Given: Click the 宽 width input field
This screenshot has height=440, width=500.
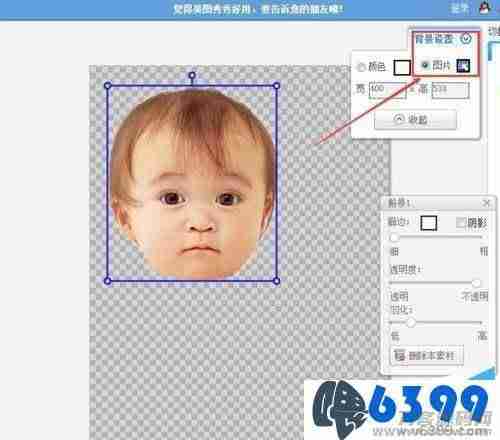Looking at the screenshot, I should click(x=387, y=90).
